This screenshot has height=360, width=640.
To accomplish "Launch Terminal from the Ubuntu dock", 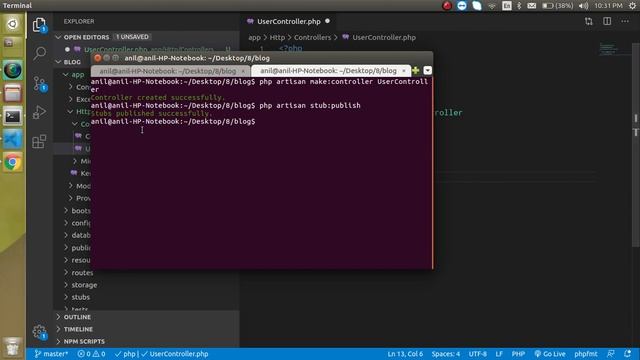I will [x=13, y=117].
